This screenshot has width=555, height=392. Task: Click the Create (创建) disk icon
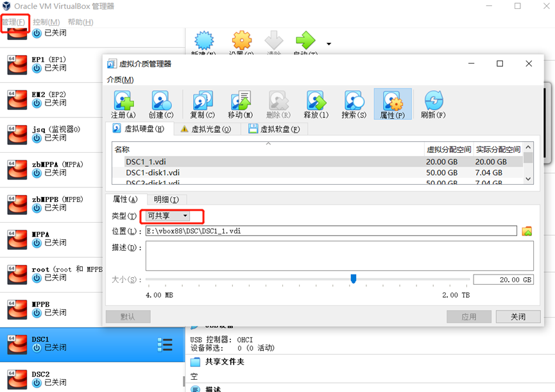pyautogui.click(x=161, y=101)
